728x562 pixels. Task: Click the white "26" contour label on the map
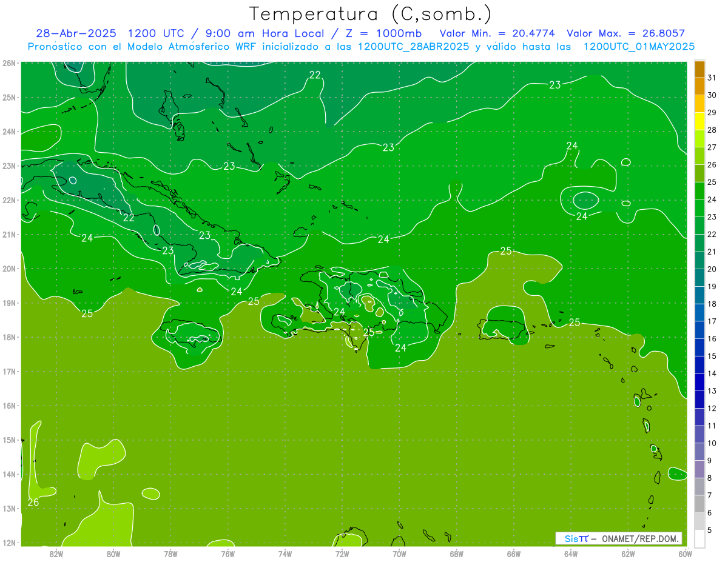33,502
